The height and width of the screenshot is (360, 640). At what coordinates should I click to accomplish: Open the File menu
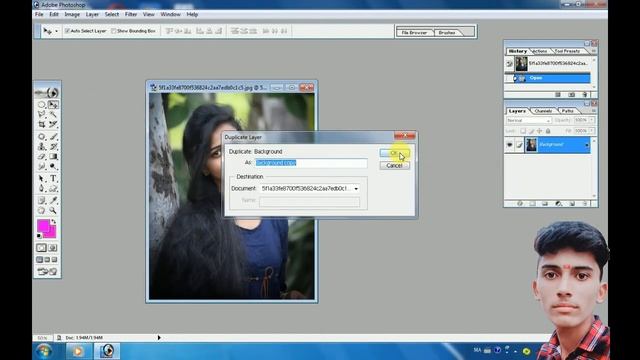pos(39,14)
